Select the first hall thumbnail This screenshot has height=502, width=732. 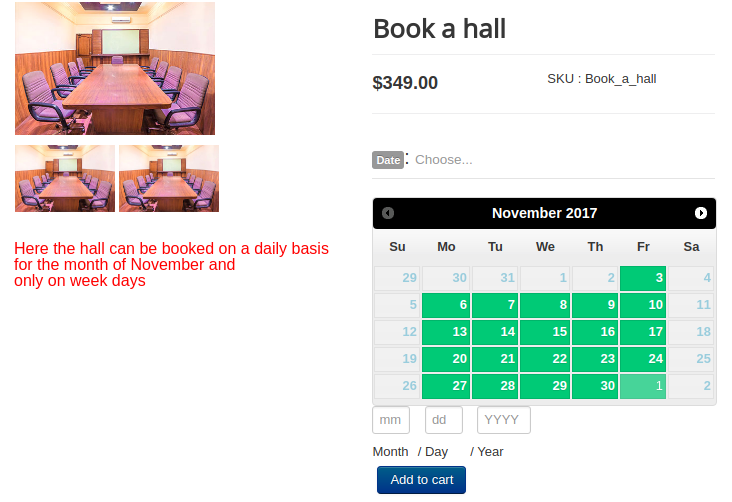pos(64,178)
